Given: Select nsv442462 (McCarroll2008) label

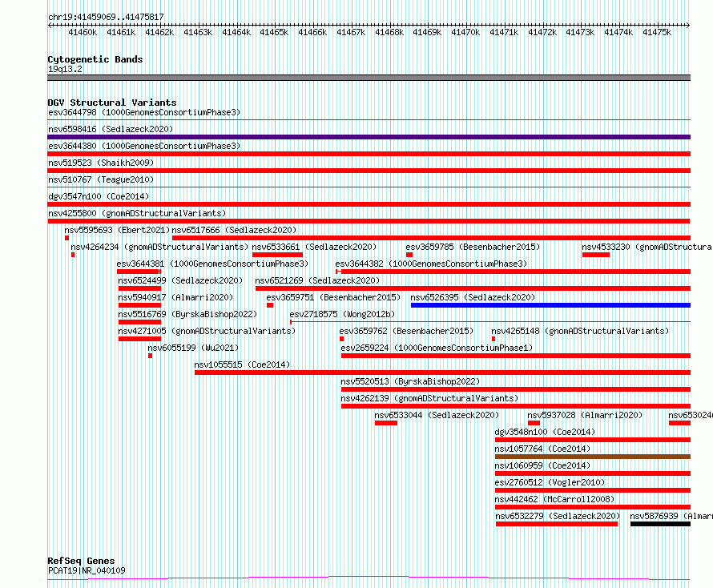Looking at the screenshot, I should pos(554,499).
